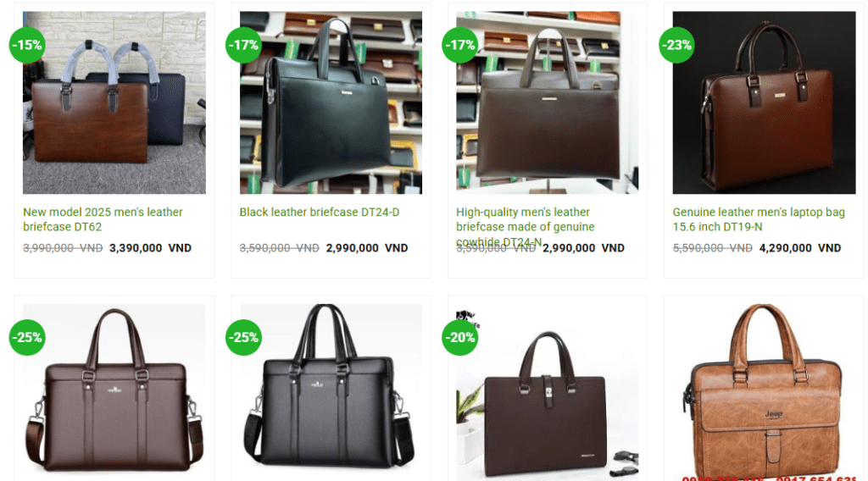Click the -25% badge on black shoulder-strap bag
The image size is (868, 481).
pos(243,337)
